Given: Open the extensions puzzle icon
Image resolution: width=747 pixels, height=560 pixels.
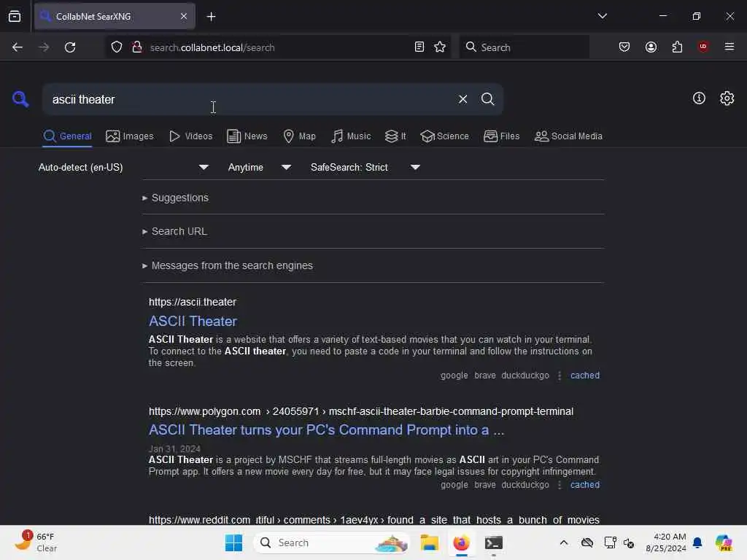Looking at the screenshot, I should [677, 47].
